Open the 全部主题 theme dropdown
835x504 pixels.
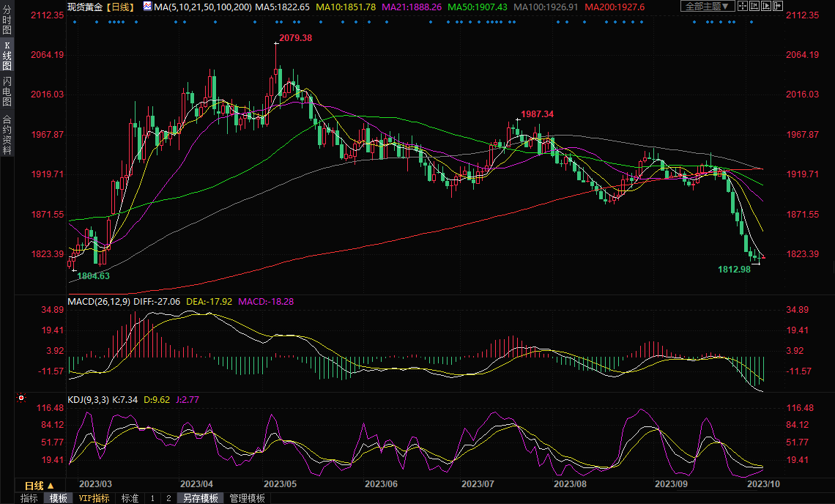pos(708,7)
